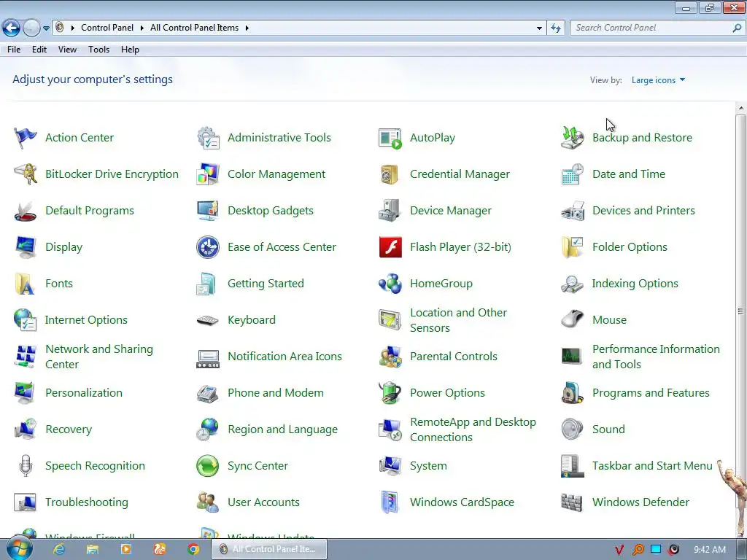
Task: Open the Mouse icon
Action: 572,320
